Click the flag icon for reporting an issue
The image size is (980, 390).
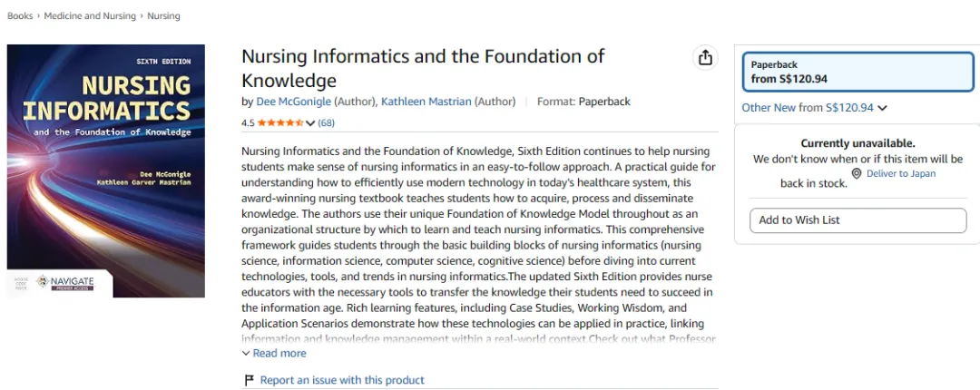[249, 380]
